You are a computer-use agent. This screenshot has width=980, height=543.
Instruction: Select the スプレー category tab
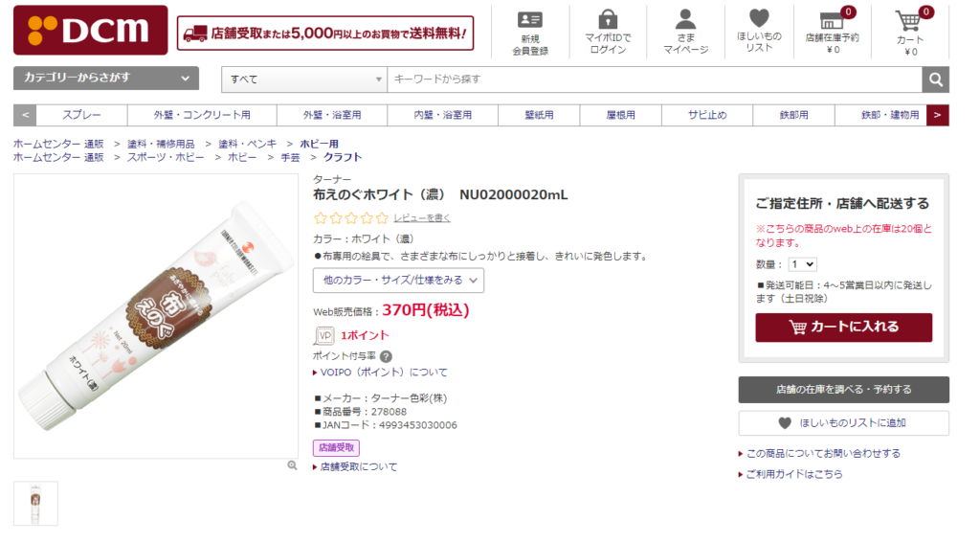click(x=82, y=115)
